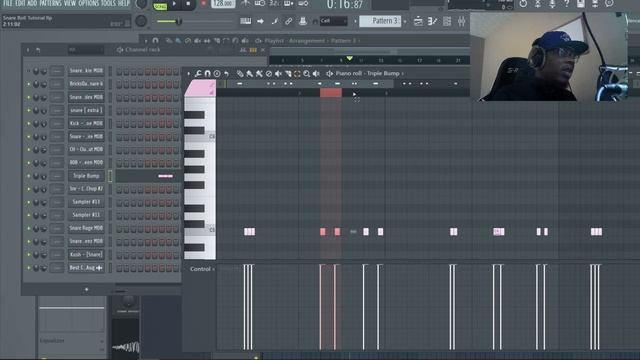Click the piano roll target channel icon
640x360 pixels.
(x=329, y=73)
